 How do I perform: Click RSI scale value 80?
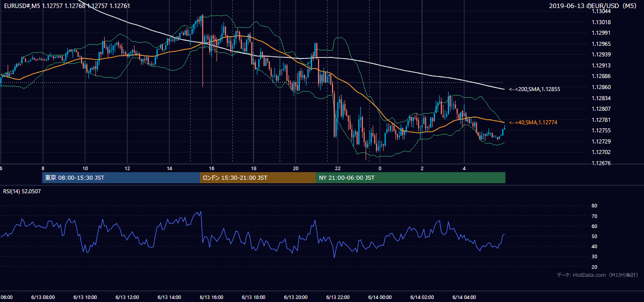(594, 206)
